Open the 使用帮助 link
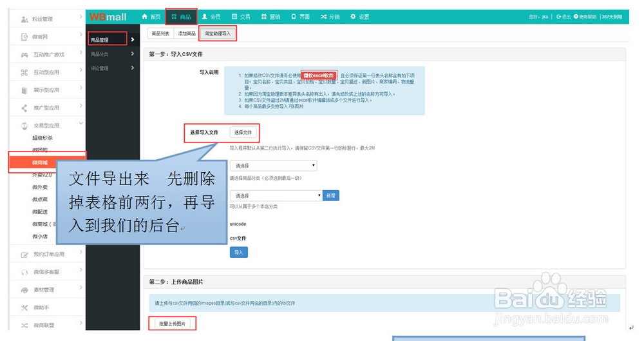The height and width of the screenshot is (341, 644). (x=585, y=17)
